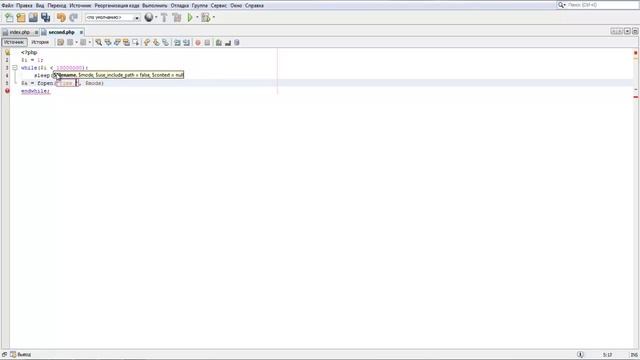This screenshot has height=360, width=640.
Task: Open the project configuration combo box
Action: pos(113,18)
